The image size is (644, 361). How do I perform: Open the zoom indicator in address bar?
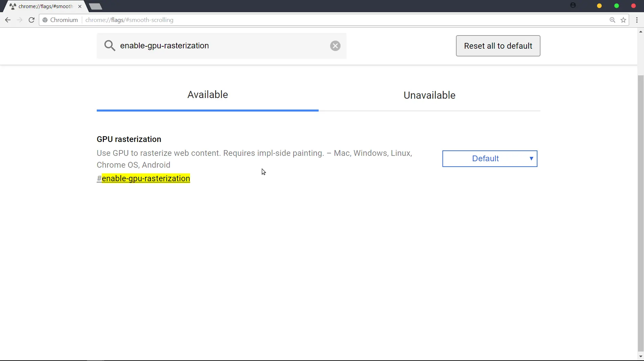click(x=612, y=20)
